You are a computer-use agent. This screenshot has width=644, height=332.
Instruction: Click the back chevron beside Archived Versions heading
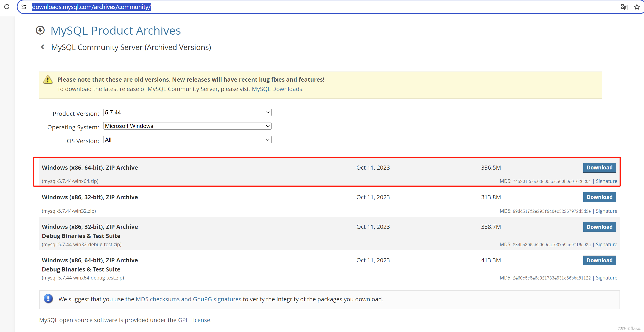(43, 47)
